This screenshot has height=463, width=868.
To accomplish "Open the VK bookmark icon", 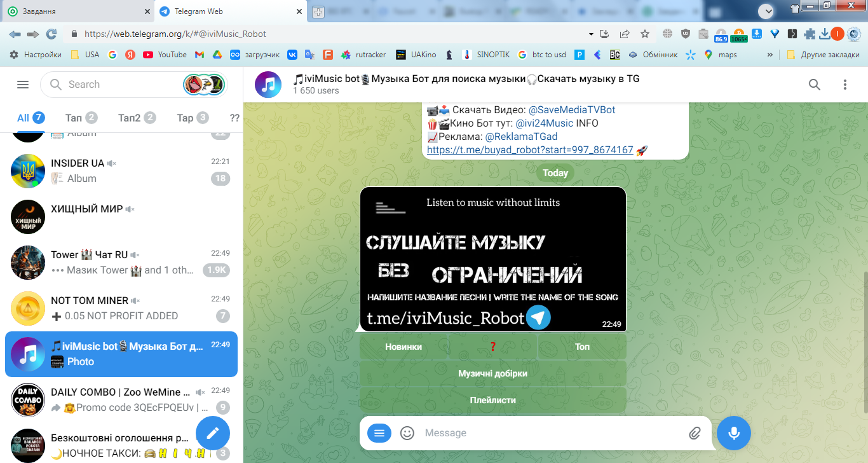I will tap(292, 55).
